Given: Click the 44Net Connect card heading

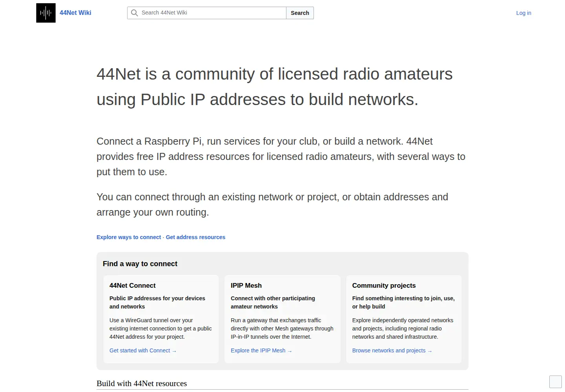Looking at the screenshot, I should click(133, 285).
